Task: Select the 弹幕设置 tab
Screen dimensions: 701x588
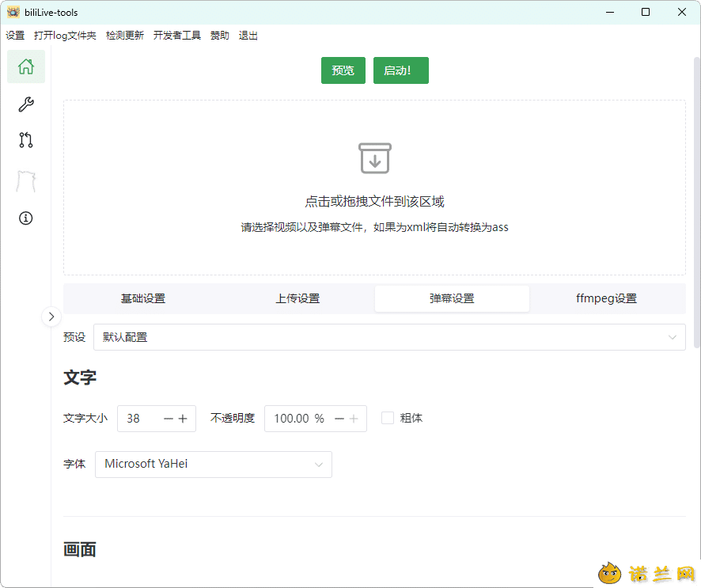Action: (x=452, y=298)
